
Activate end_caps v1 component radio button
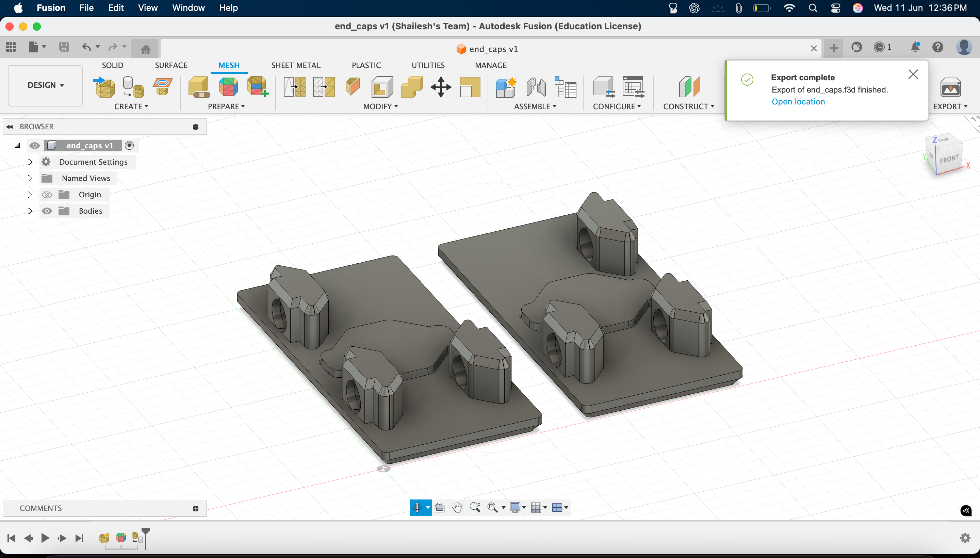click(x=130, y=146)
